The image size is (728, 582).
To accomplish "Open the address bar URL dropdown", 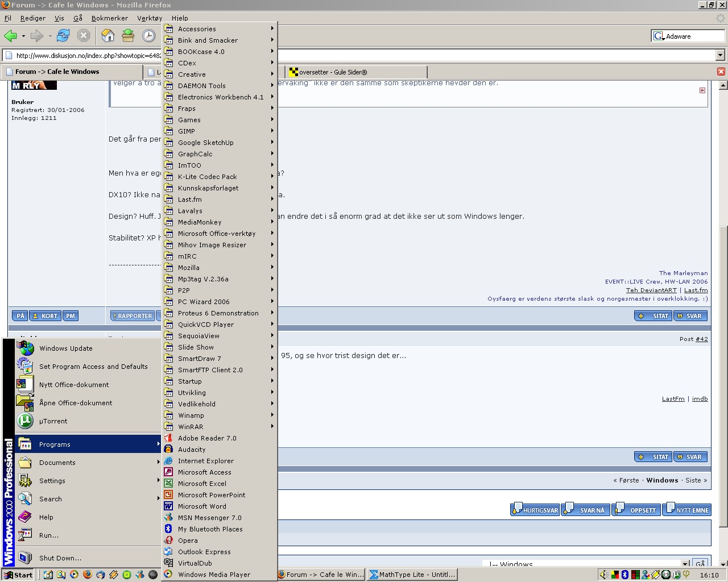I will click(x=720, y=55).
